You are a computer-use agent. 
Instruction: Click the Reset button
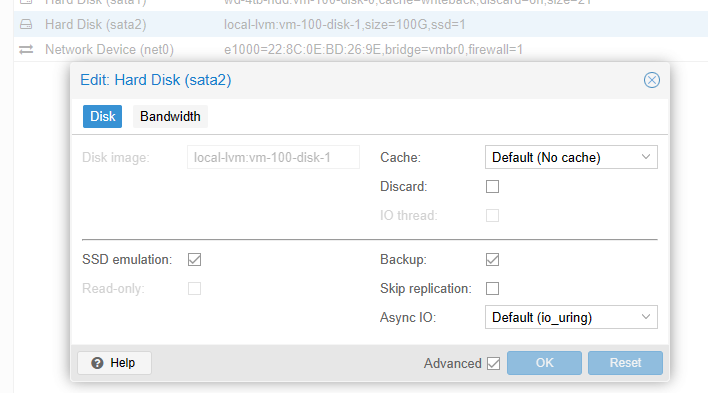625,363
